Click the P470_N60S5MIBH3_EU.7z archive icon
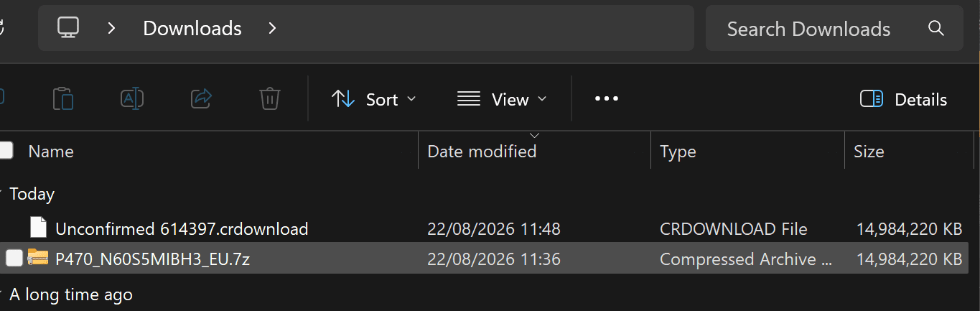The width and height of the screenshot is (980, 311). [37, 258]
